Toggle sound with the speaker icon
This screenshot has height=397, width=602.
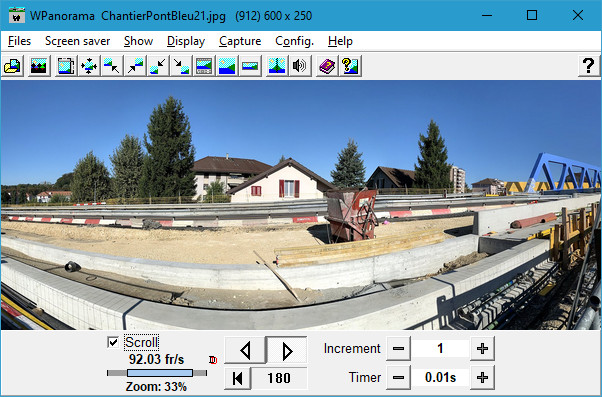tap(300, 66)
